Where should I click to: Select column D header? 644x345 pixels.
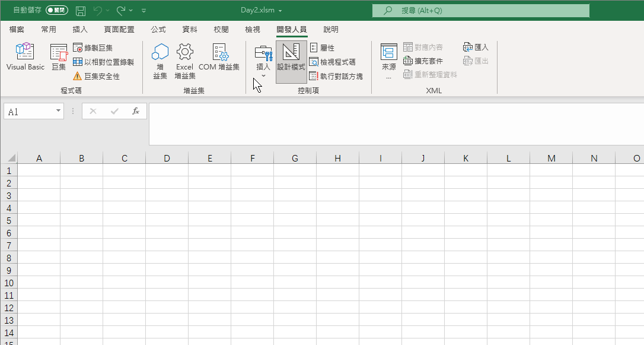click(x=167, y=159)
